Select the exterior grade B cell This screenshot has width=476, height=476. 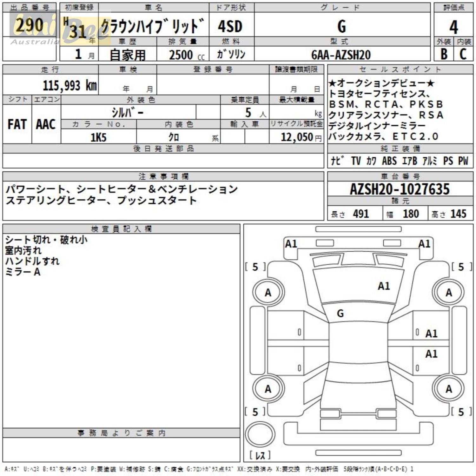[x=444, y=54]
